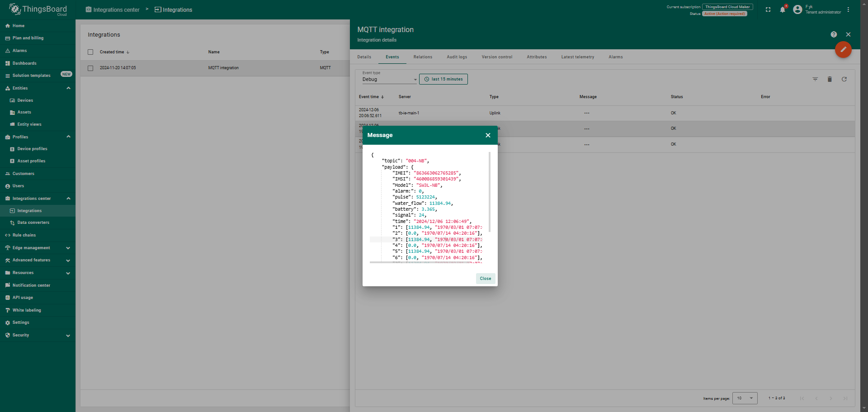Image resolution: width=868 pixels, height=412 pixels.
Task: Toggle fullscreen mode icon
Action: [x=768, y=9]
